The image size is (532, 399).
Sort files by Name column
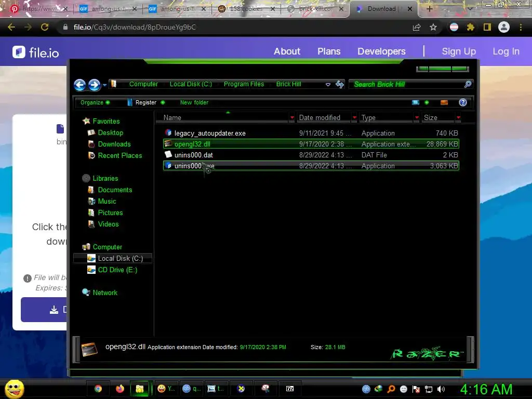[222, 118]
